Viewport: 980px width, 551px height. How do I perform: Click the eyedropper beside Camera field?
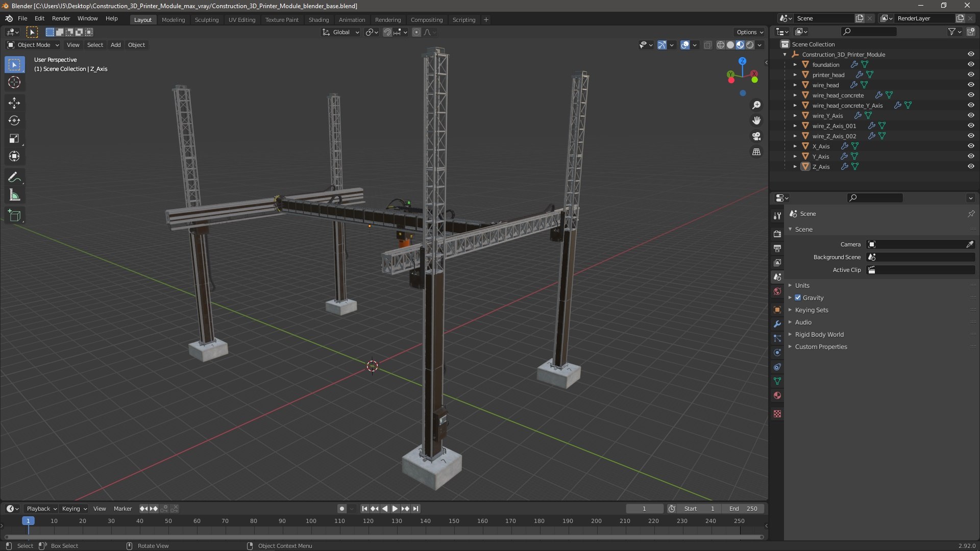pos(970,244)
